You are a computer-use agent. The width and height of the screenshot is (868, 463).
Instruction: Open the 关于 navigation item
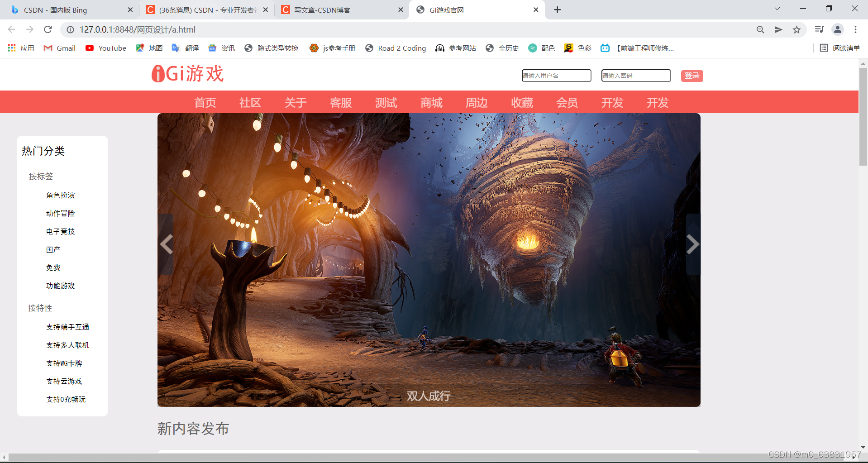pyautogui.click(x=296, y=103)
